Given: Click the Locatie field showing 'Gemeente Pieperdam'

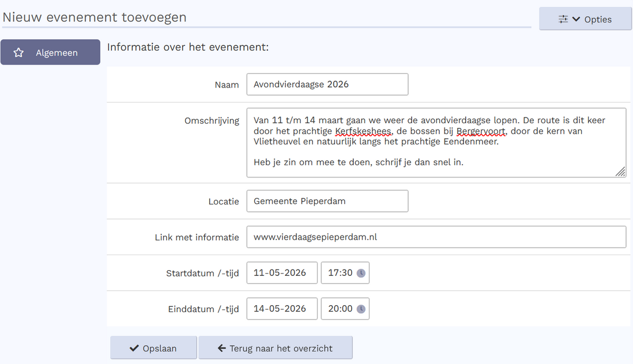Looking at the screenshot, I should [x=327, y=200].
